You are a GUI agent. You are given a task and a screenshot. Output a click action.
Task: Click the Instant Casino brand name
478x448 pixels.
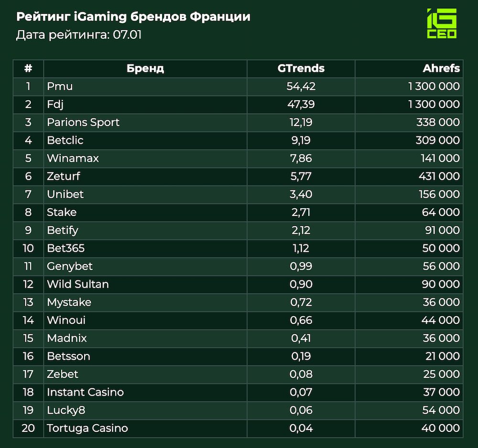(85, 392)
